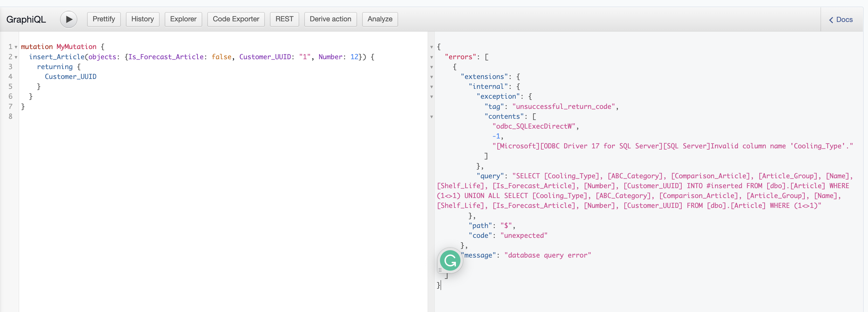
Task: Click the Analyze button
Action: pyautogui.click(x=380, y=19)
